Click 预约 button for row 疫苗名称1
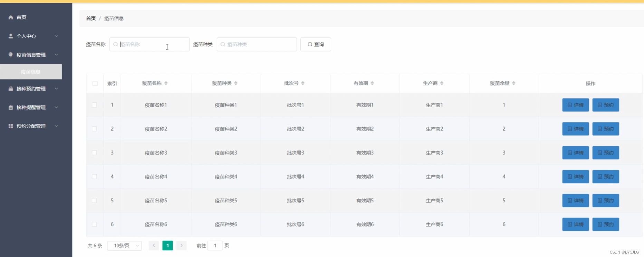644x257 pixels. pyautogui.click(x=606, y=105)
